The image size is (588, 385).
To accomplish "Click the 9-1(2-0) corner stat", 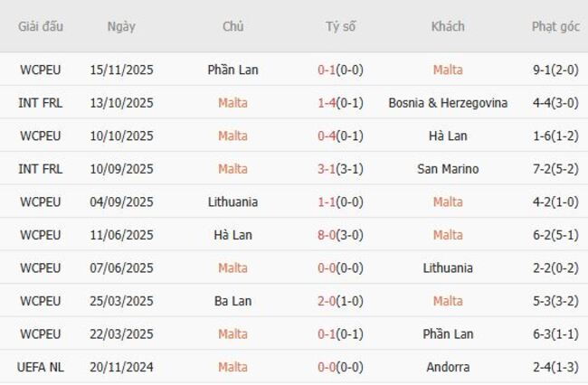I will [x=555, y=70].
